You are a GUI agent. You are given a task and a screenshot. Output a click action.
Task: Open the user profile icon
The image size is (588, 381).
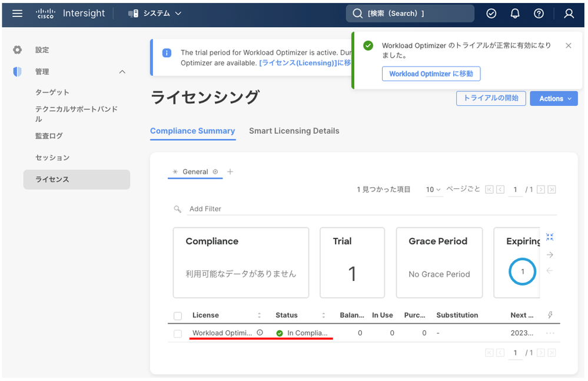click(569, 14)
